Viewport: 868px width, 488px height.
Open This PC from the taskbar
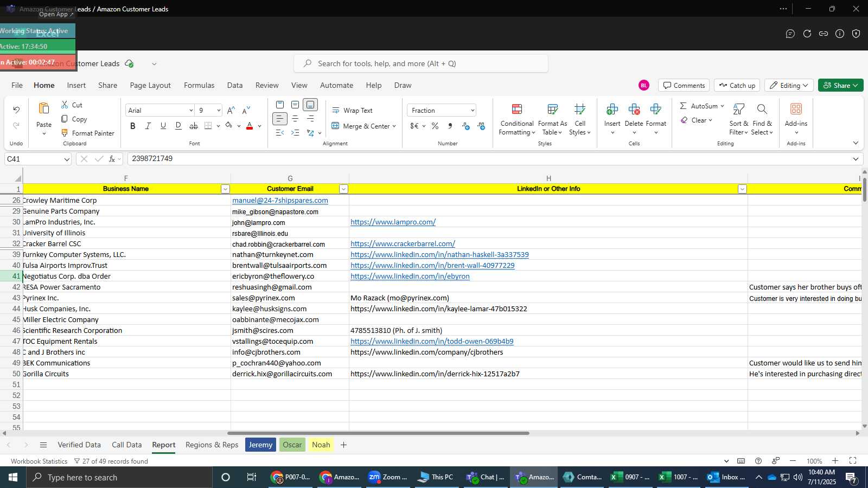coord(435,477)
